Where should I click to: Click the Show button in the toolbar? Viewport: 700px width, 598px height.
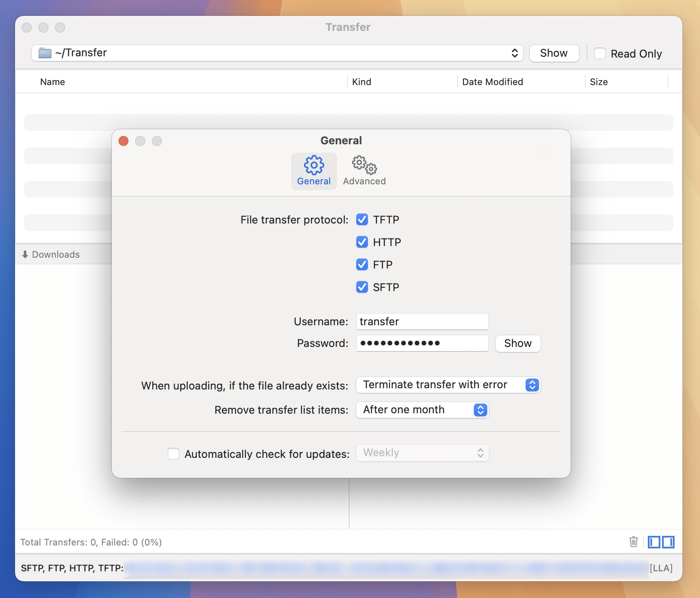click(x=554, y=53)
